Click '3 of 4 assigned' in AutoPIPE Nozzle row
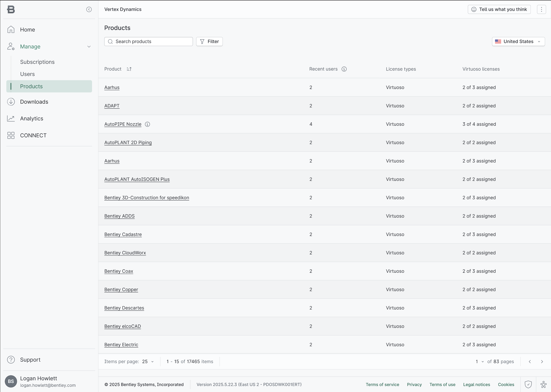The image size is (551, 392). (x=479, y=124)
